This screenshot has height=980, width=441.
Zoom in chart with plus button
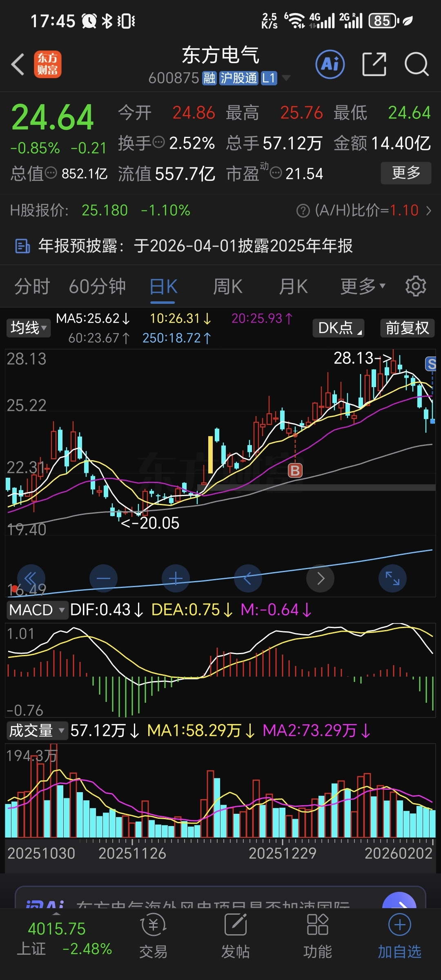point(176,578)
